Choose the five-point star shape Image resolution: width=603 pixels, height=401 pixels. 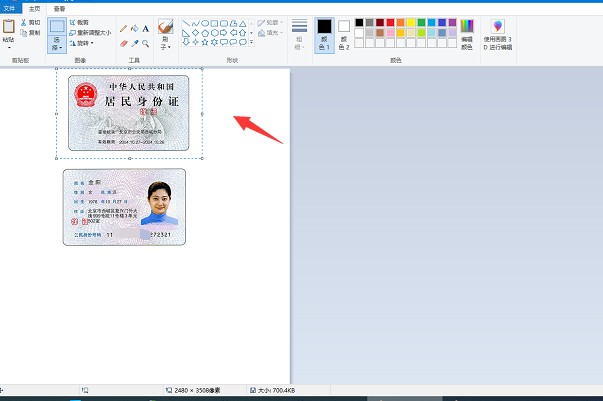pyautogui.click(x=205, y=42)
